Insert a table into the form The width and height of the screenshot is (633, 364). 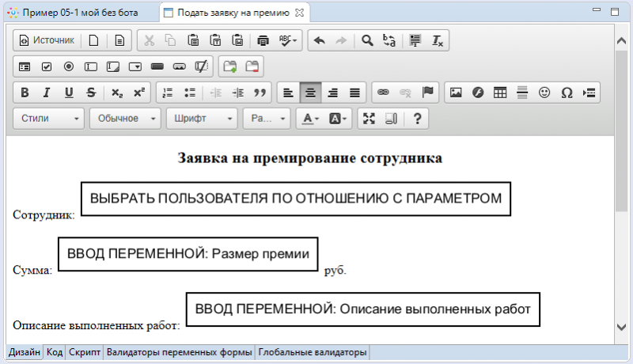click(x=499, y=93)
